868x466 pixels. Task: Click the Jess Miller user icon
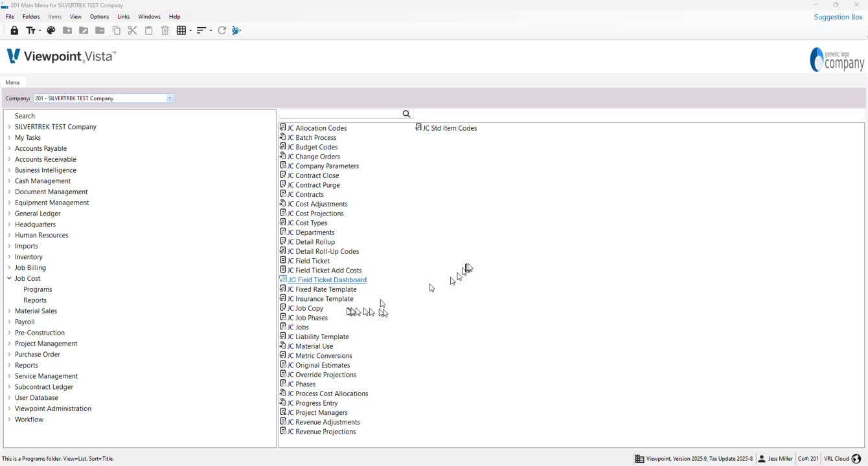[762, 459]
